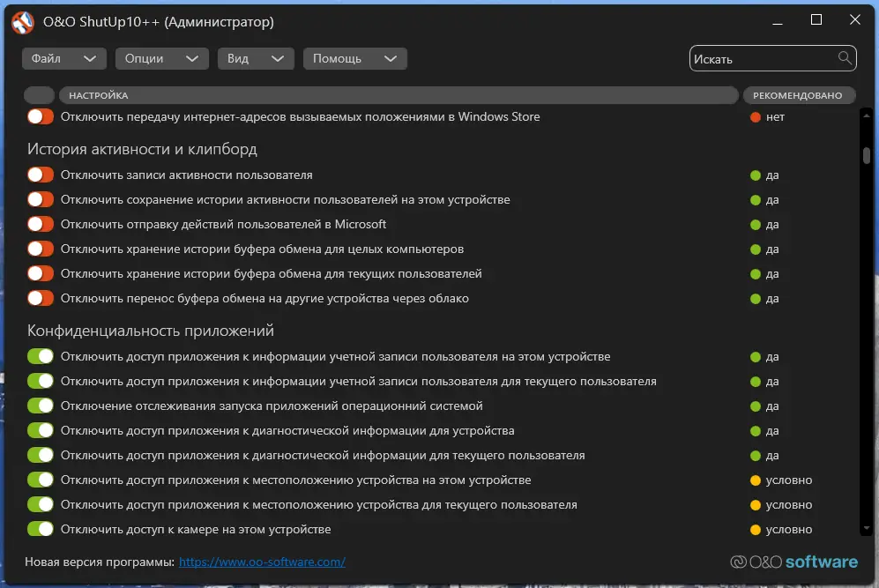Click the chevron arrow on Помощь menu

[391, 59]
